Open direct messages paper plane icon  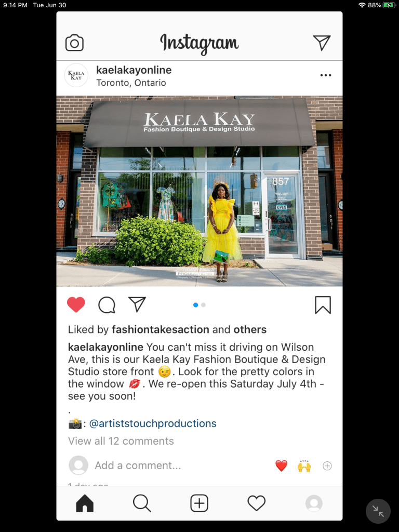point(322,43)
